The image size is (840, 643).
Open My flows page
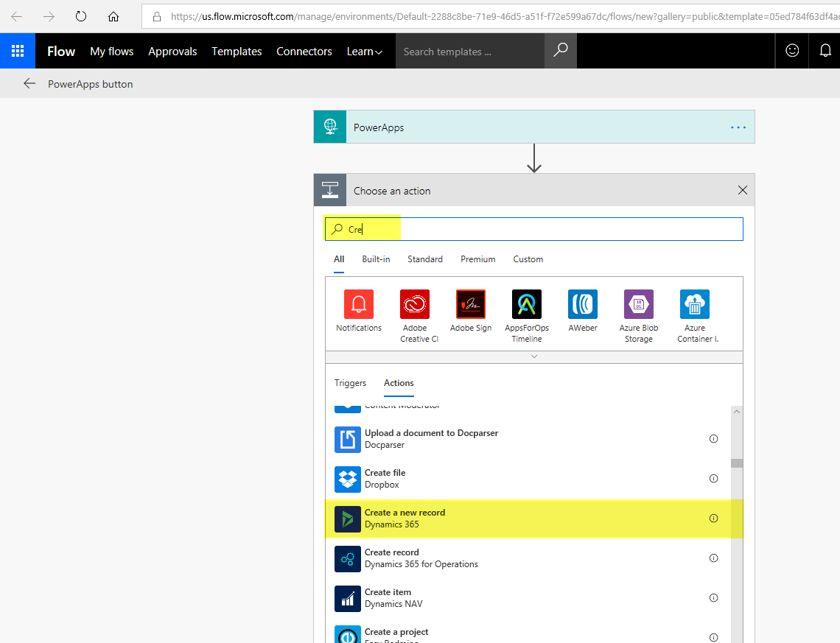pyautogui.click(x=111, y=52)
